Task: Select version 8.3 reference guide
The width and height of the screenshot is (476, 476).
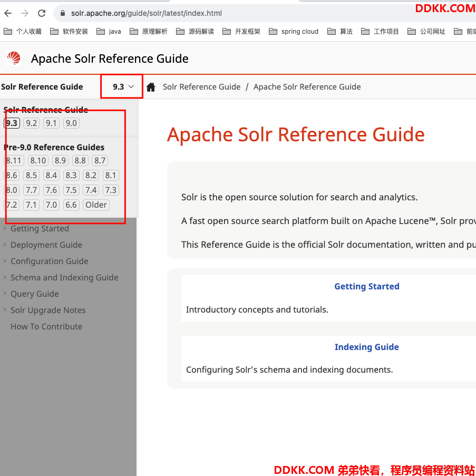Action: pyautogui.click(x=71, y=176)
